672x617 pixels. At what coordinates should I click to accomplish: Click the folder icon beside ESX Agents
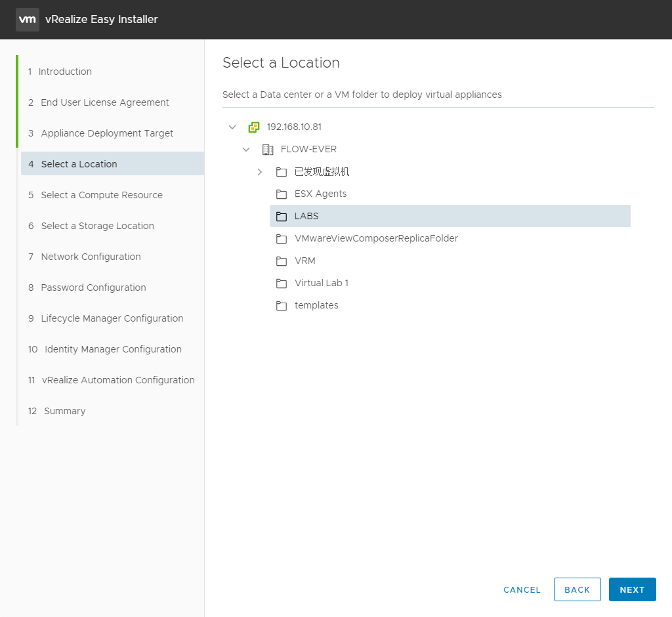coord(282,194)
